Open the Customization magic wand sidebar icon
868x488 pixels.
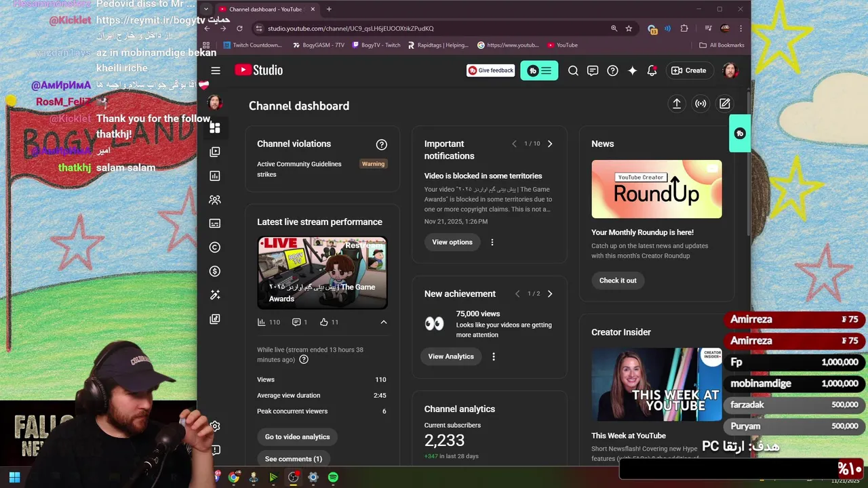click(x=215, y=295)
